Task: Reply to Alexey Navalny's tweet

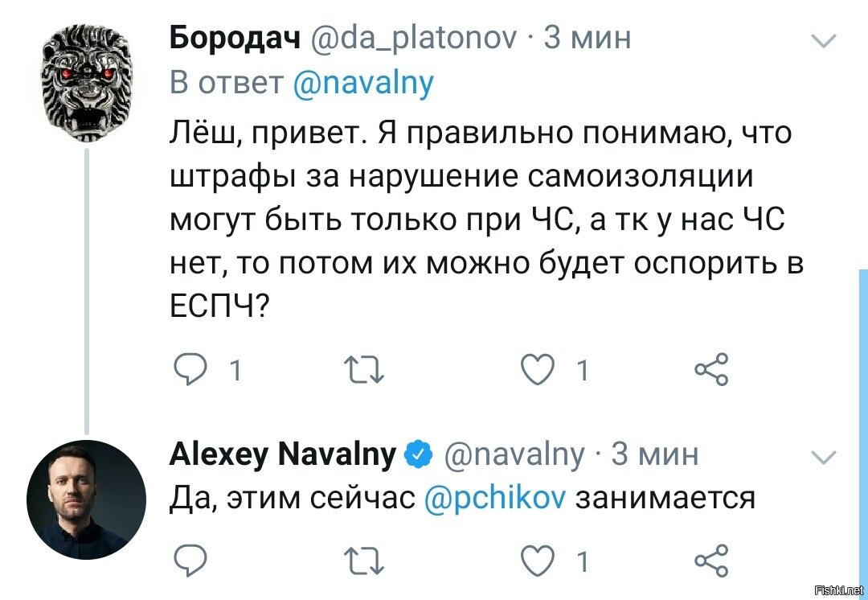Action: coord(190,561)
